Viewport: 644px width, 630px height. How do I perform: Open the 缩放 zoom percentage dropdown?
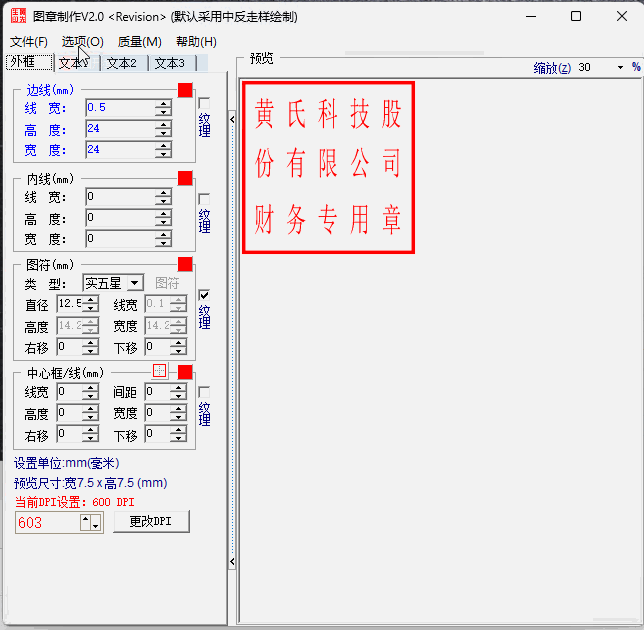pyautogui.click(x=620, y=68)
